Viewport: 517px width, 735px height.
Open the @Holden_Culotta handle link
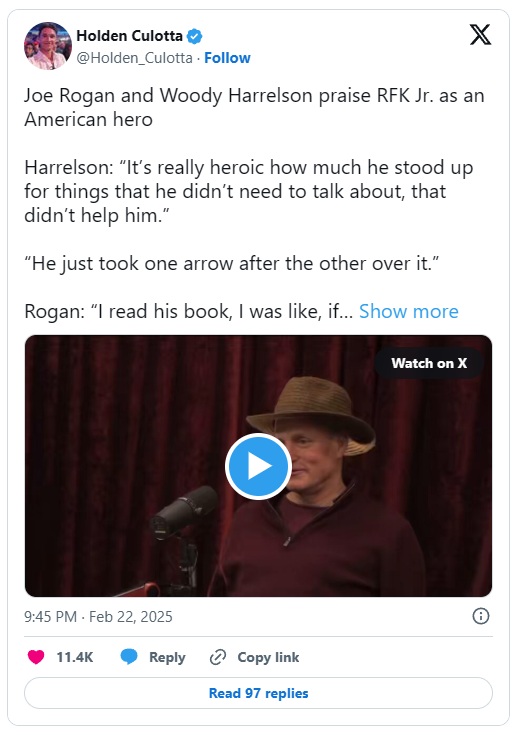click(135, 58)
